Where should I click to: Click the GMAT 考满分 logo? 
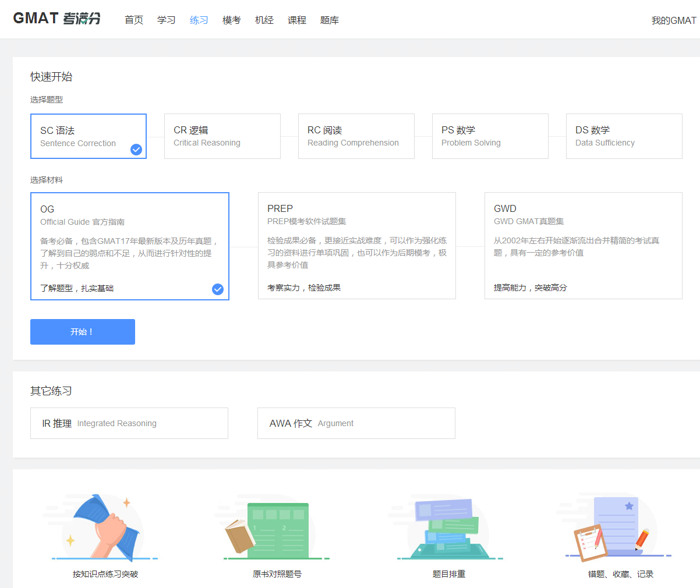coord(56,18)
